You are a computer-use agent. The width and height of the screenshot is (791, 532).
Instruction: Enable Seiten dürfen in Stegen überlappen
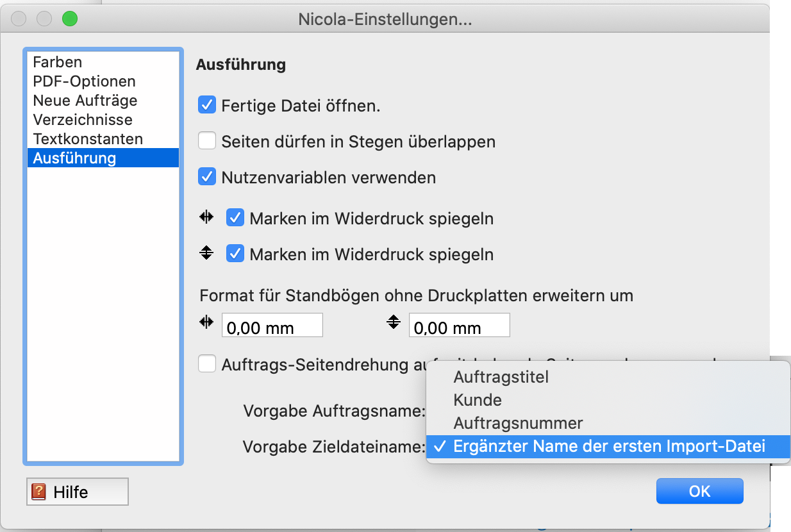206,140
